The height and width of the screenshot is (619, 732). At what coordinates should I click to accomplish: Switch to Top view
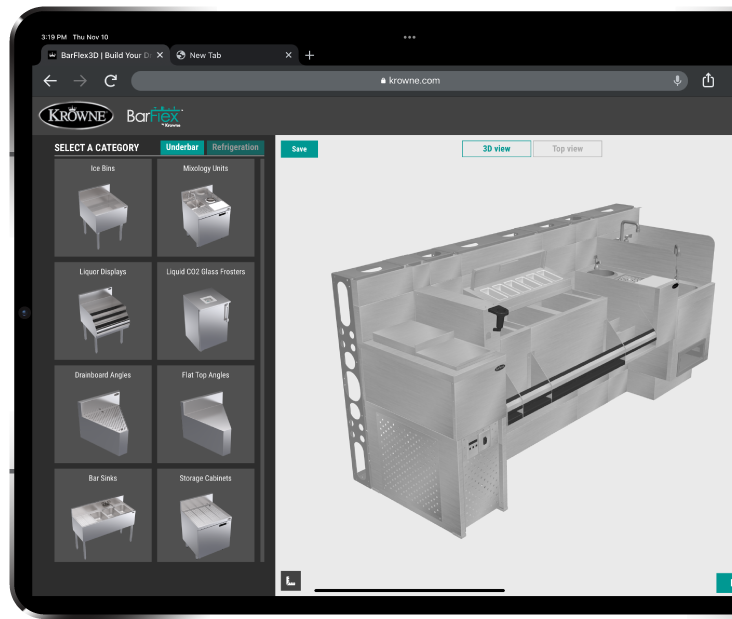567,149
